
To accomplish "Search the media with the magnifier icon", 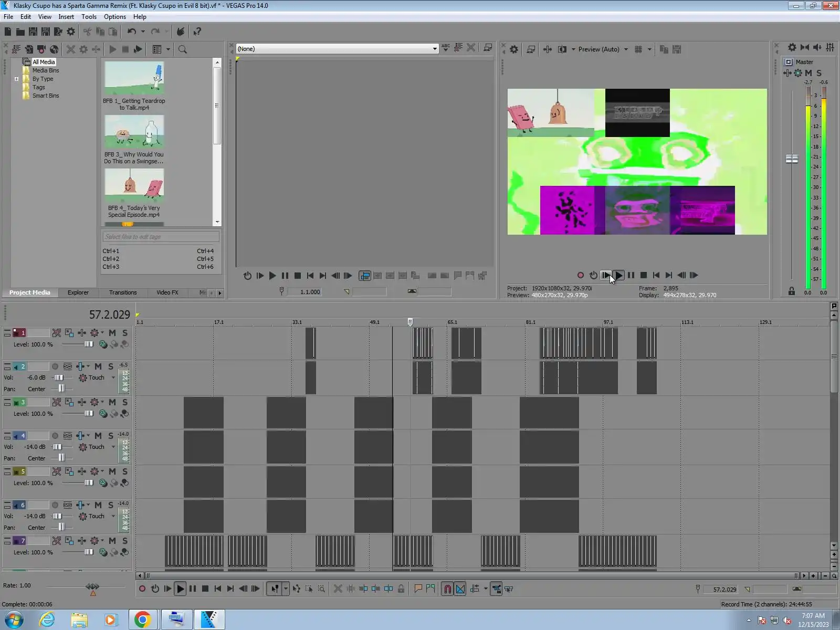I will click(x=183, y=49).
